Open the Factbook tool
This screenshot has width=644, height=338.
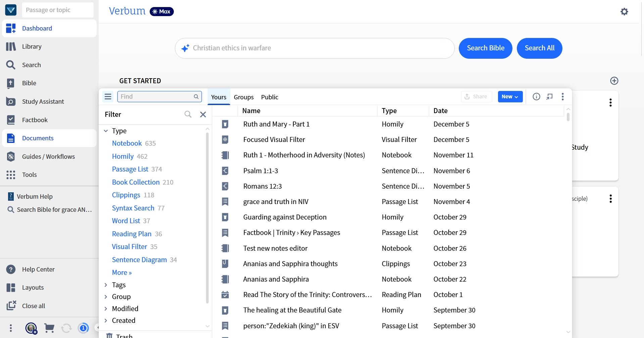49,120
